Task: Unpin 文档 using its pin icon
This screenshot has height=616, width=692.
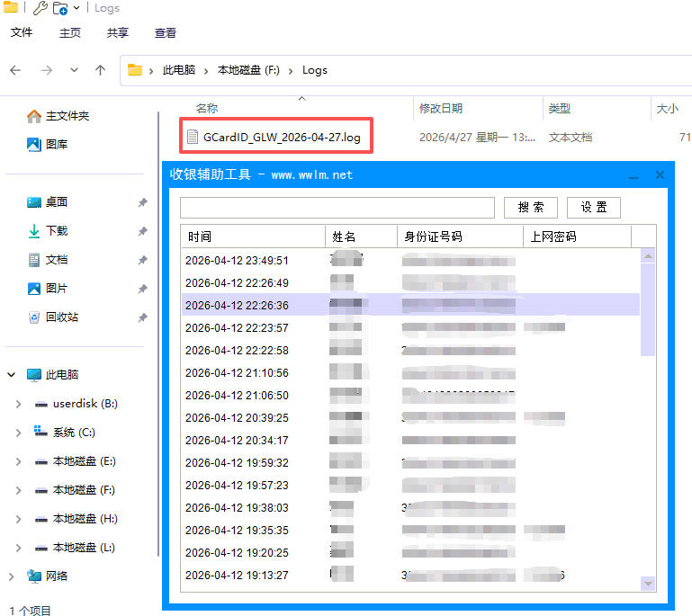Action: pyautogui.click(x=142, y=261)
